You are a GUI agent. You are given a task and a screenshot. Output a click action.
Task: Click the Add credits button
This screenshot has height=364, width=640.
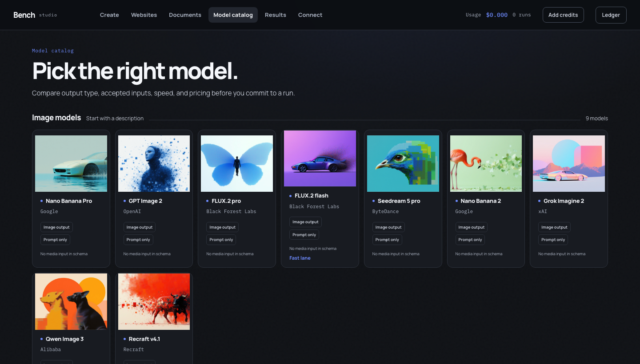[x=563, y=15]
